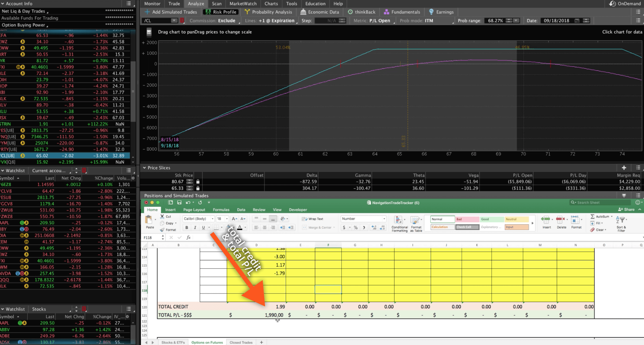Switch to the Closed Trades sheet tab
The image size is (644, 345).
pos(241,342)
